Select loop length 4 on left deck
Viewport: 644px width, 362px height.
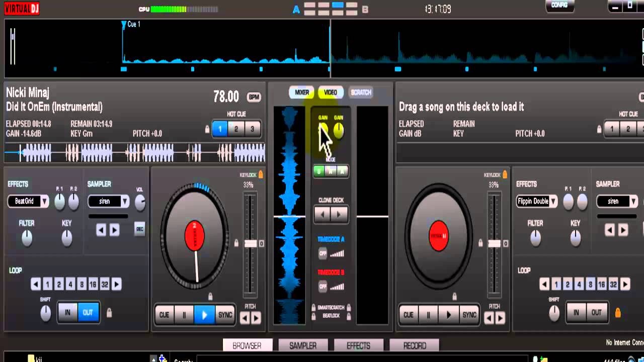(x=70, y=285)
